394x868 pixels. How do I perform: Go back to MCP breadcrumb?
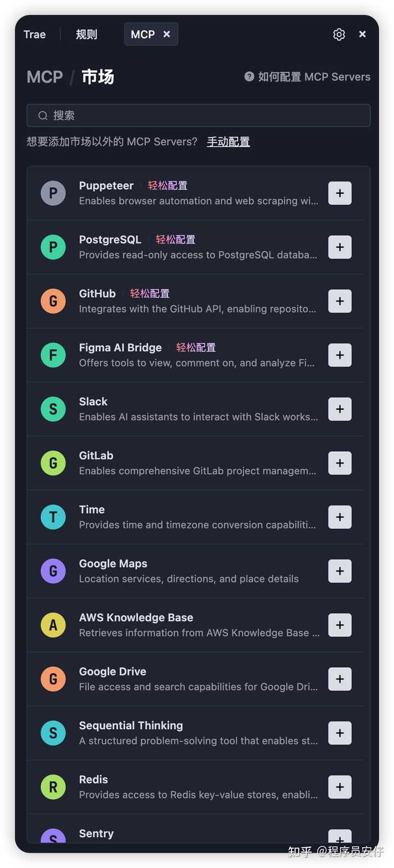(45, 77)
